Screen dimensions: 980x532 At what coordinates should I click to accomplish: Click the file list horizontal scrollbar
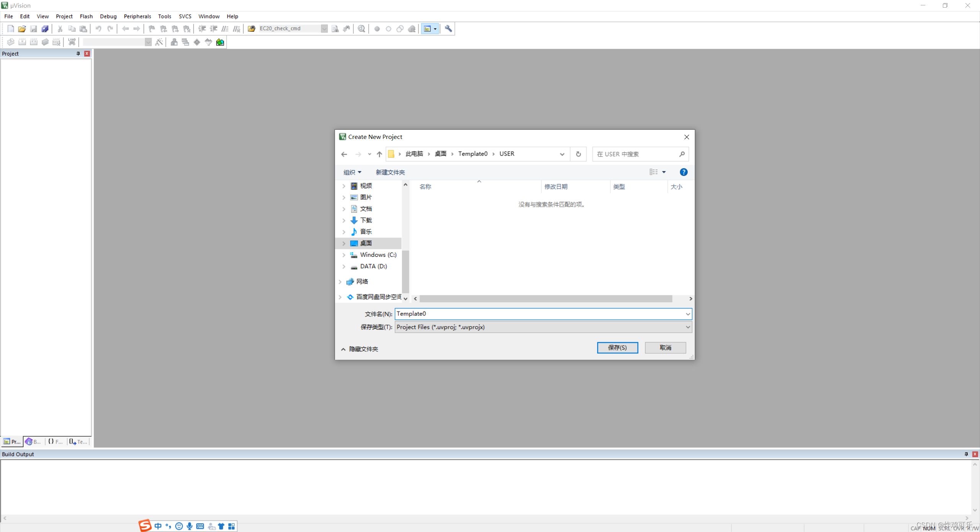[546, 299]
